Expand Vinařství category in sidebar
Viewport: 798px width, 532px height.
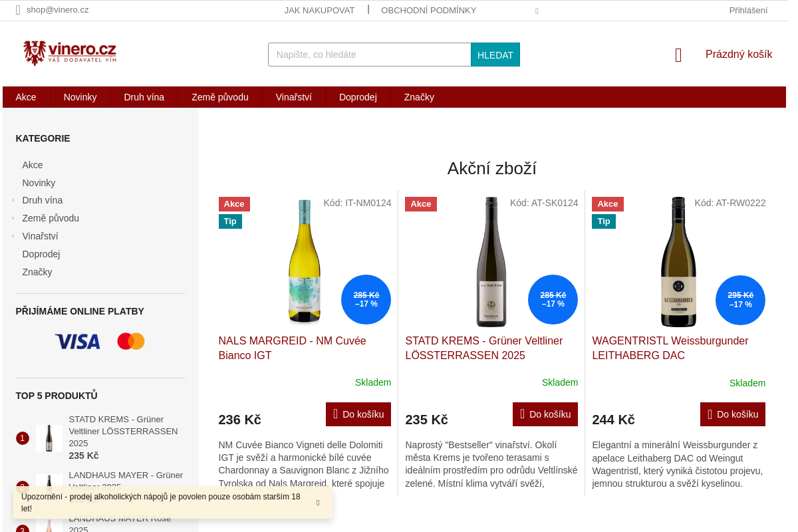[x=13, y=236]
